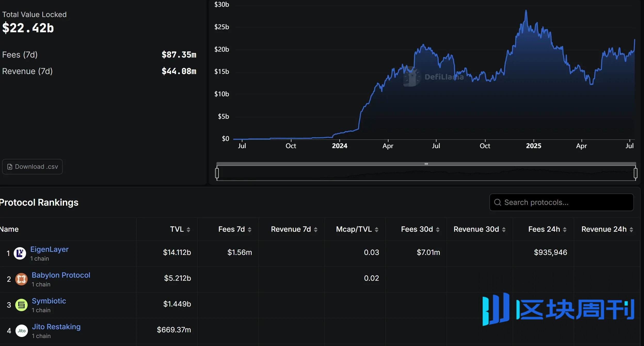Click the Name column header
This screenshot has width=644, height=346.
click(x=9, y=229)
